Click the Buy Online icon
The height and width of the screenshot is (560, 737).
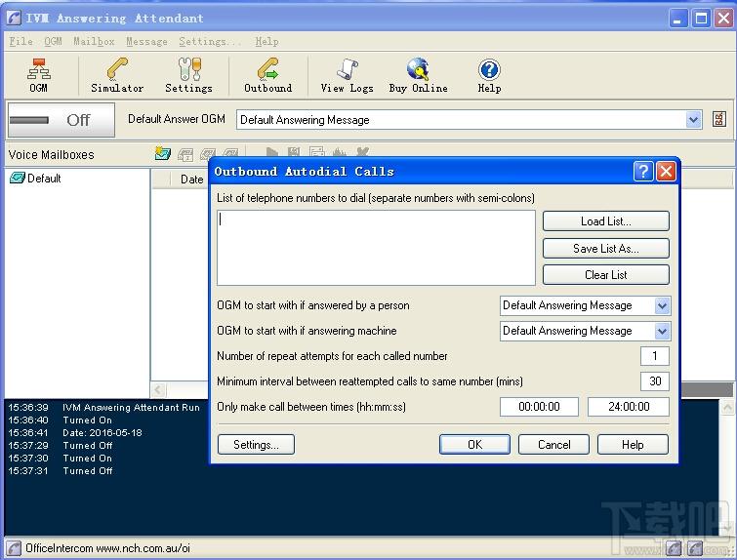(x=418, y=75)
